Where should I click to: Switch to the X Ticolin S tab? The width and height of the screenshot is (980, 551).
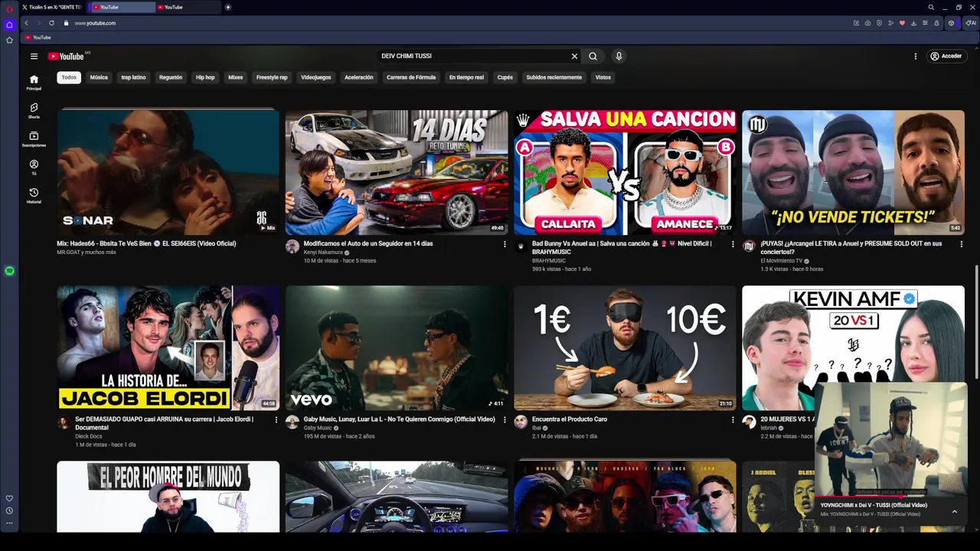click(52, 7)
